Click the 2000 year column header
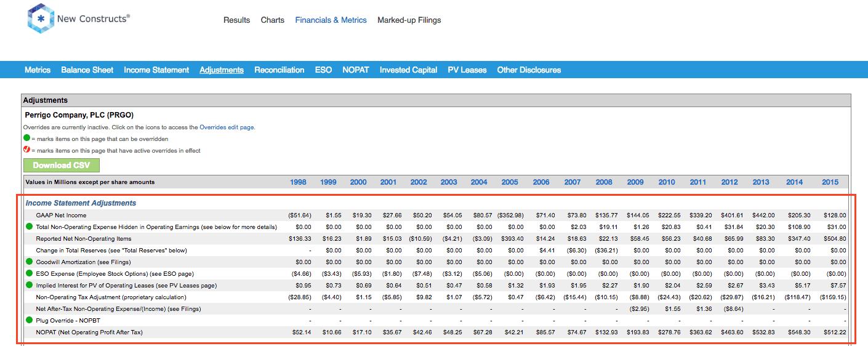 click(358, 182)
